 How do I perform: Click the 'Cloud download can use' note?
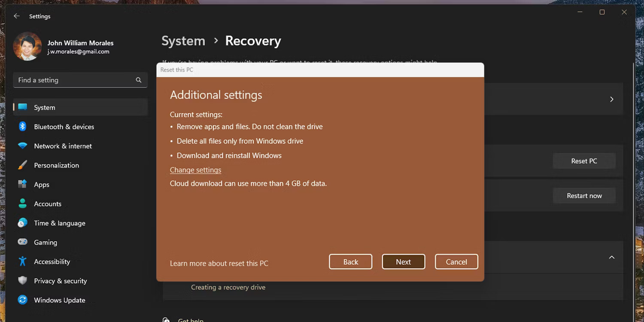pyautogui.click(x=248, y=183)
